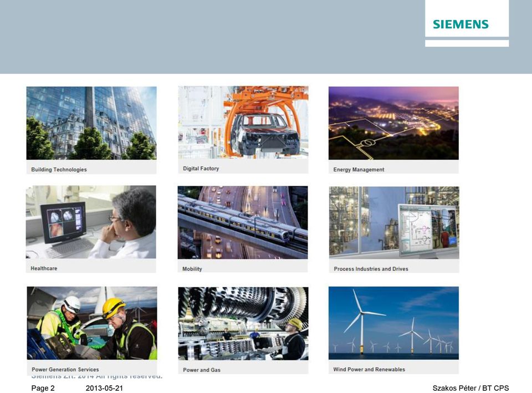
Task: Open the Wind Power and Renewables image
Action: [393, 323]
